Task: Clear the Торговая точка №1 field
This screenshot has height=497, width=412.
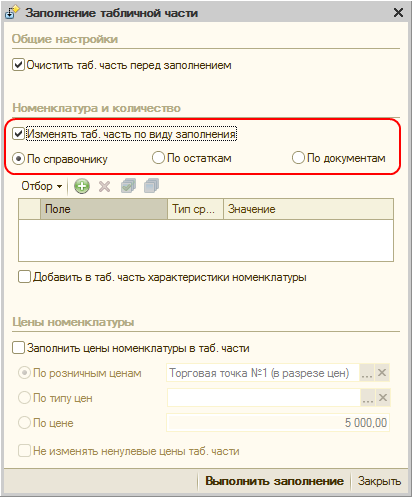Action: pos(382,373)
